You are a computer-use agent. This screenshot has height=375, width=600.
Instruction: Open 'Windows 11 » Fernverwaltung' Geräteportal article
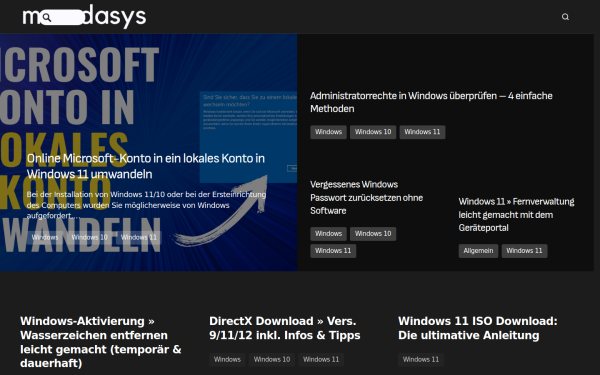tap(516, 215)
